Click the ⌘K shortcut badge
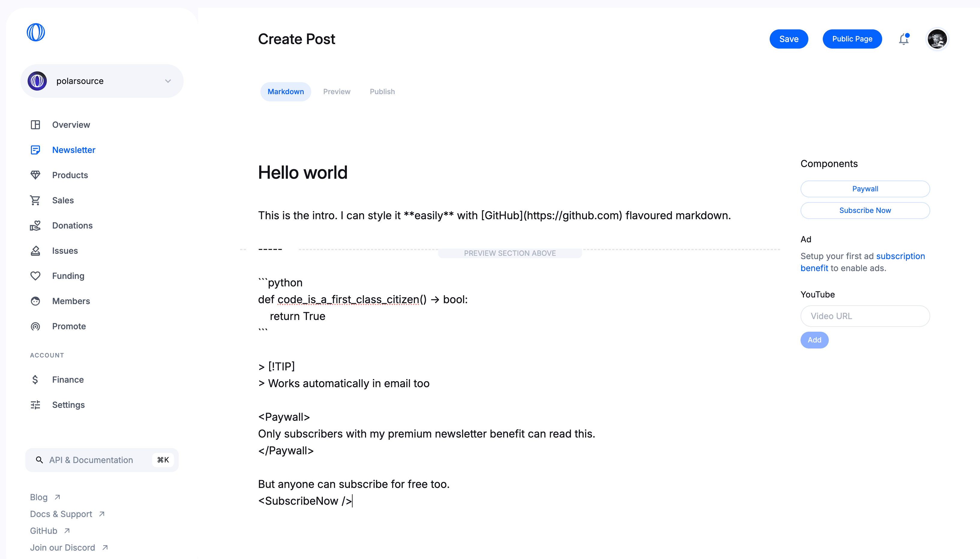Screen dimensions: 980x559 coord(163,460)
